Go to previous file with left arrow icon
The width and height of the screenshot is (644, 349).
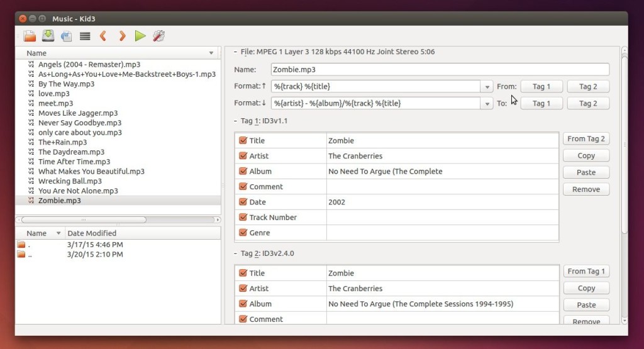103,36
